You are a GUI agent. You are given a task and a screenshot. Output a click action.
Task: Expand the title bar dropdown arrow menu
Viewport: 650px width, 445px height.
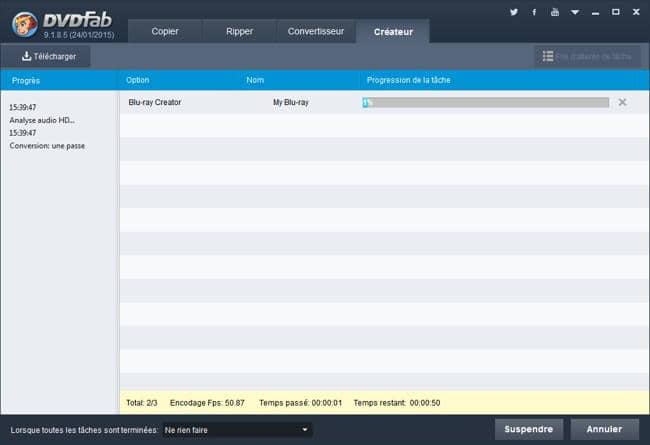coord(574,12)
